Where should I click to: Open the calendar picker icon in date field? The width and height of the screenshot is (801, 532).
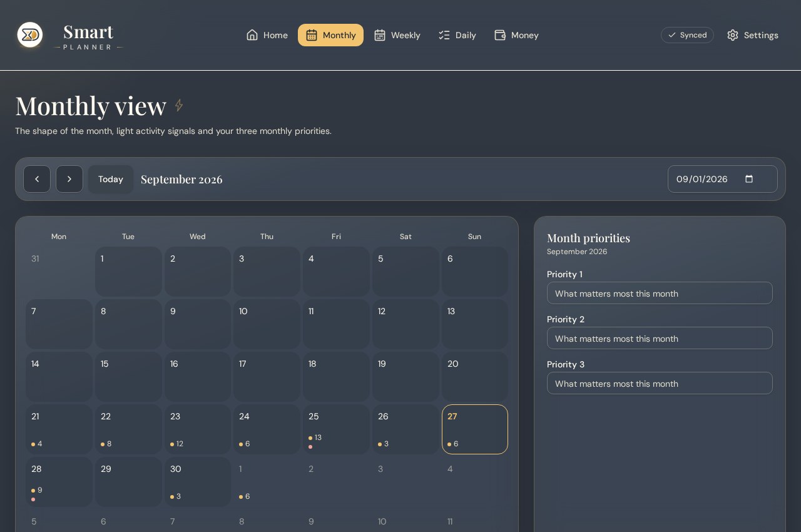749,179
